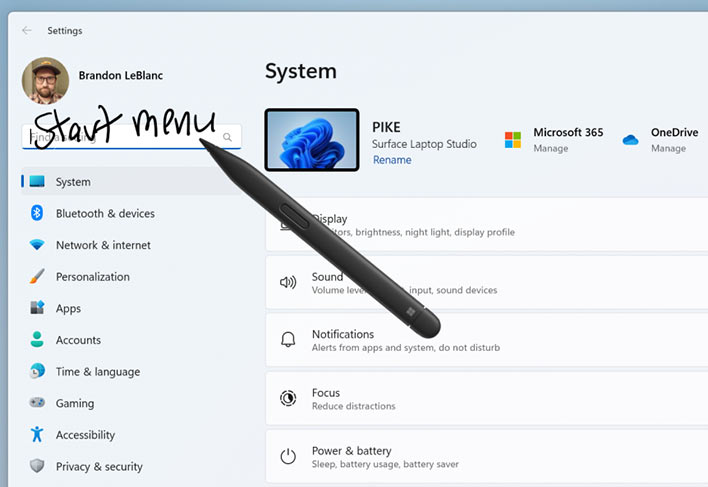
Task: Click the back arrow beside Settings
Action: (x=27, y=30)
